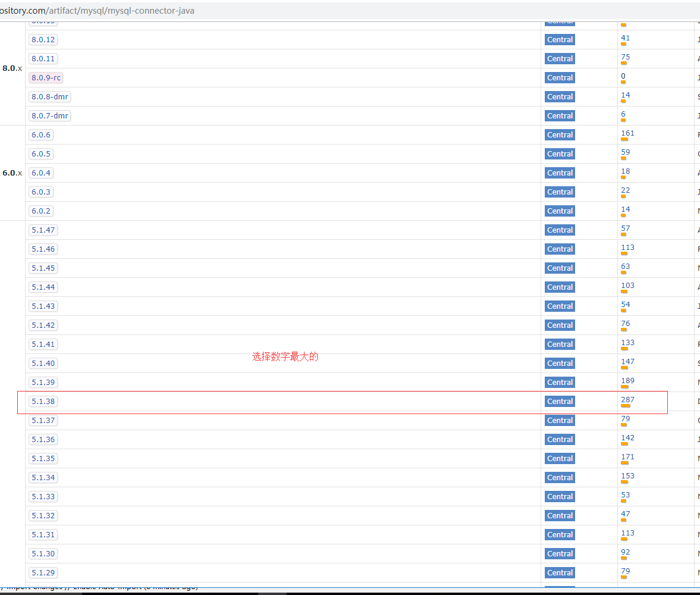Open version 5.1.47 link
Image resolution: width=700 pixels, height=595 pixels.
click(x=43, y=230)
